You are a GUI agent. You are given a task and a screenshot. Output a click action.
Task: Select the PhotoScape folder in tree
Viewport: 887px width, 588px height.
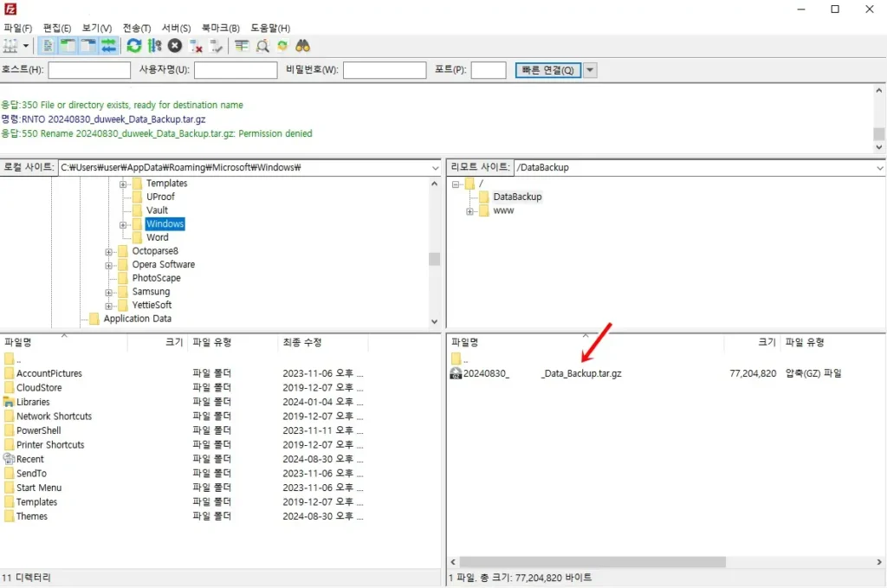point(156,278)
